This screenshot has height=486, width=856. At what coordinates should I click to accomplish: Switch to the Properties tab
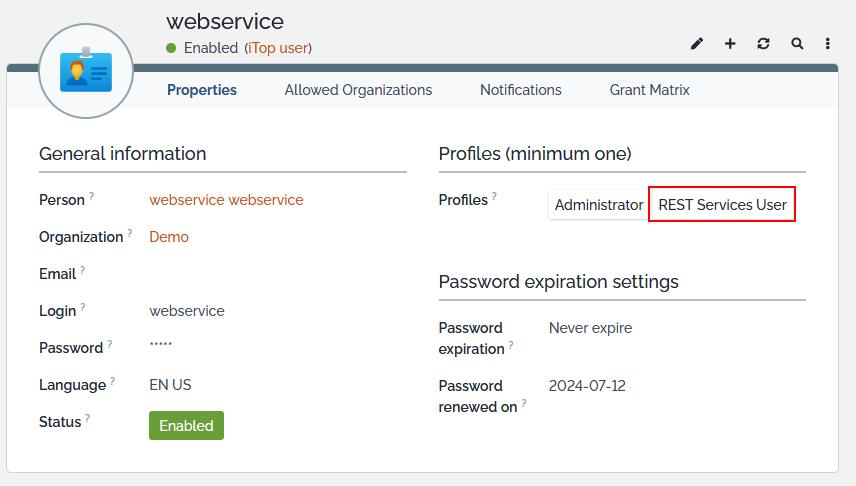(x=202, y=90)
